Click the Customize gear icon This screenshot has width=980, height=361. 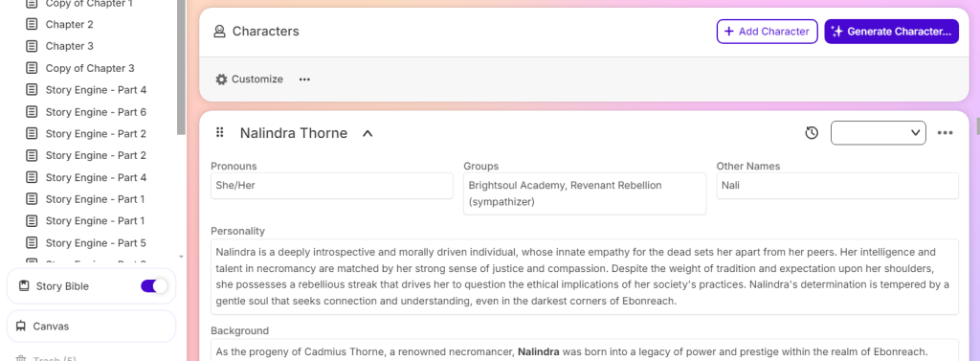[221, 79]
